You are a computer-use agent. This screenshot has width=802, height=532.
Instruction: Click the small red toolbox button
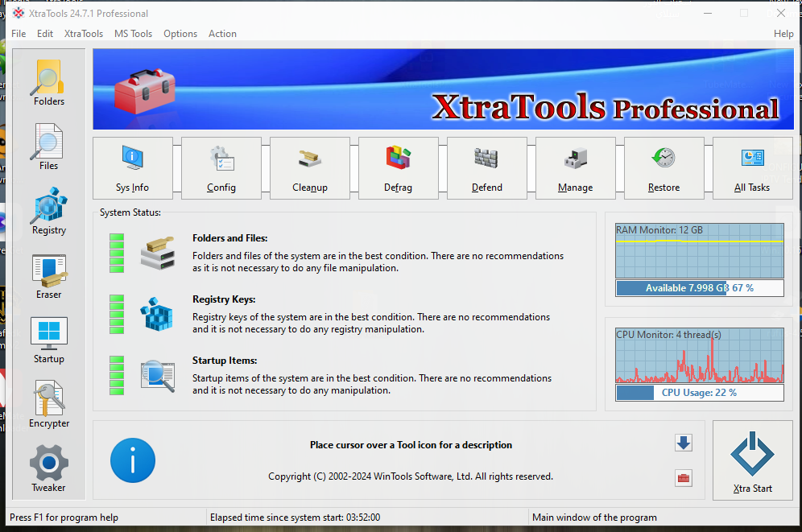coord(684,478)
